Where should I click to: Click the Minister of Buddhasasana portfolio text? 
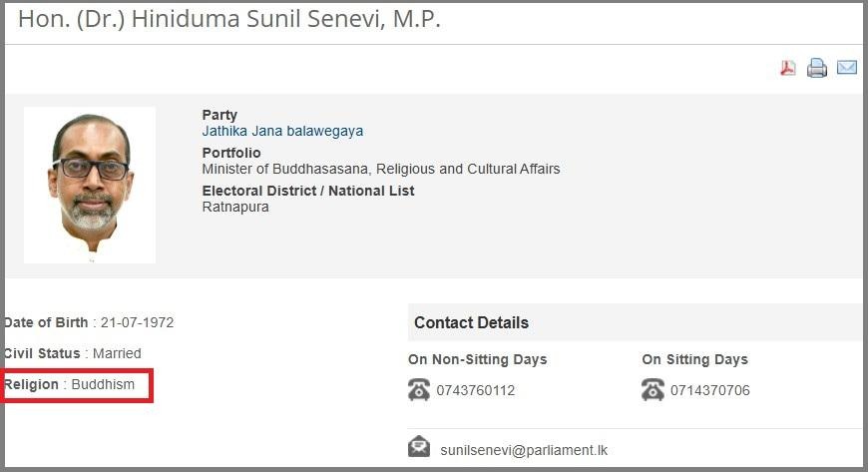381,169
